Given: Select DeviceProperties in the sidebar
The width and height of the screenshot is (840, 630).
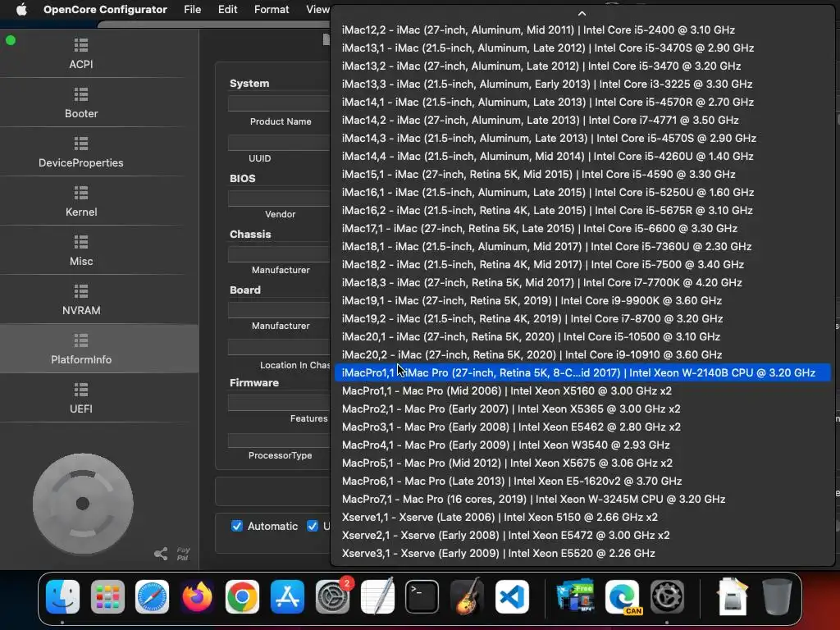Looking at the screenshot, I should pyautogui.click(x=81, y=152).
